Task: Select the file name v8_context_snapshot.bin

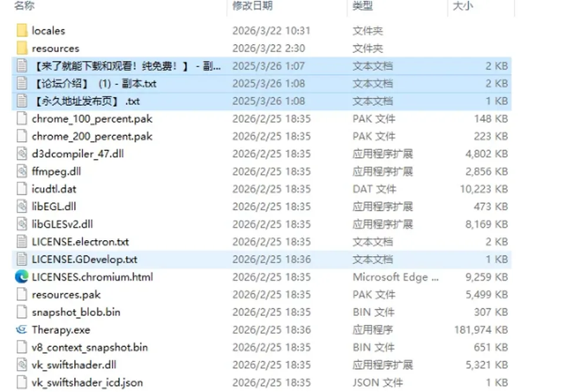Action: [89, 347]
